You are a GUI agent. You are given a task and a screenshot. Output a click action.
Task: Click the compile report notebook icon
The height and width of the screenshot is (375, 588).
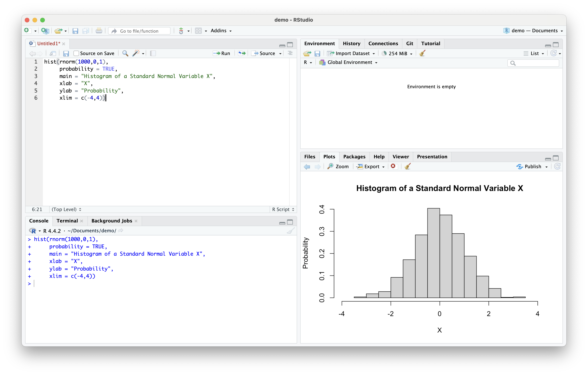click(153, 53)
